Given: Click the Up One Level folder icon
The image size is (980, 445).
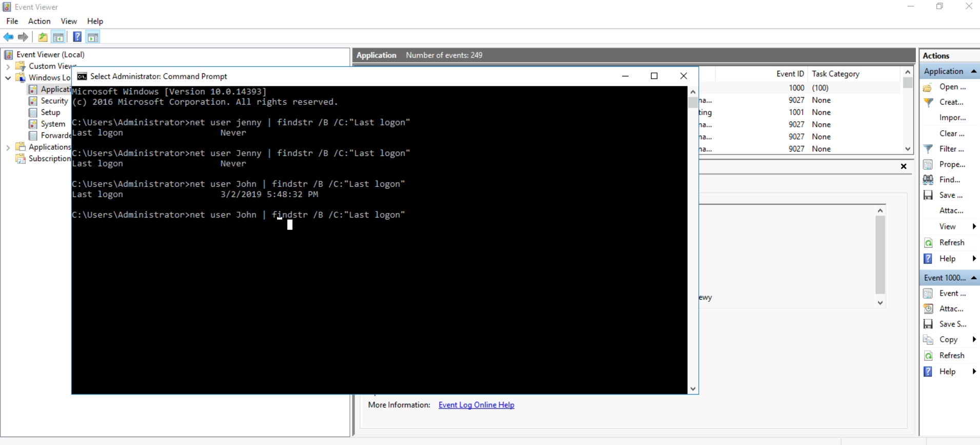Looking at the screenshot, I should (43, 37).
